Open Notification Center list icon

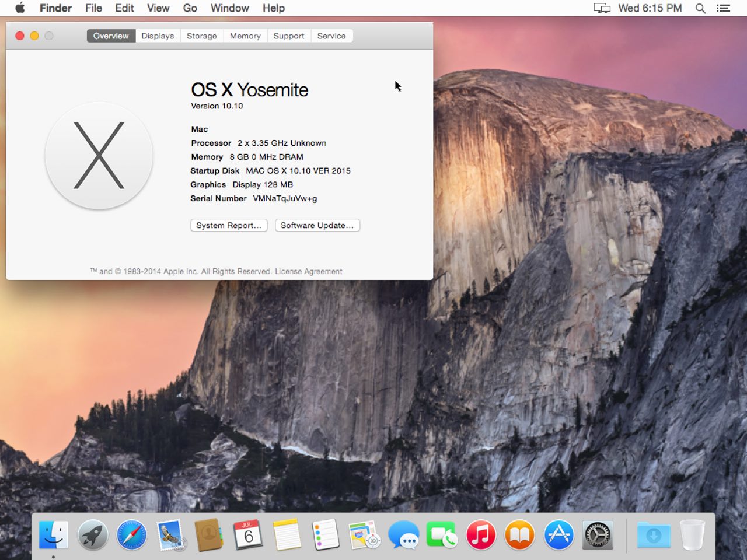click(x=724, y=8)
